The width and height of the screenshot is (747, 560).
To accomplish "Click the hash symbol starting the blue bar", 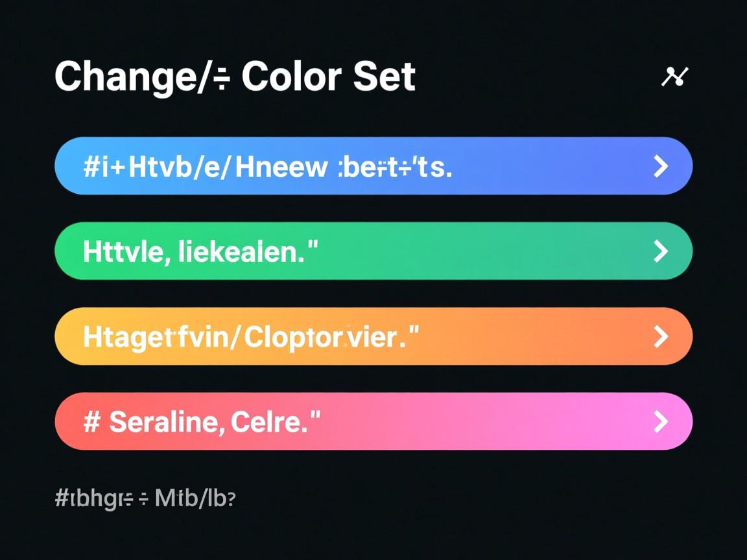I will coord(91,168).
